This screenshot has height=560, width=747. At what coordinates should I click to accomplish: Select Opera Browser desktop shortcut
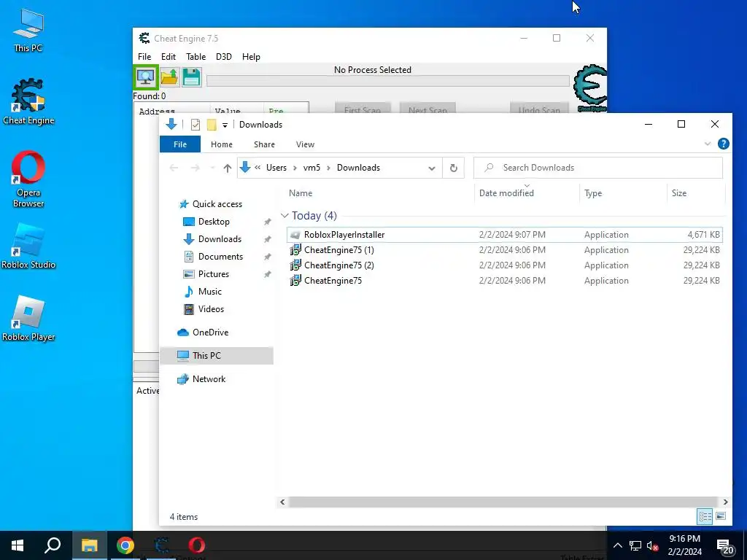(x=28, y=179)
